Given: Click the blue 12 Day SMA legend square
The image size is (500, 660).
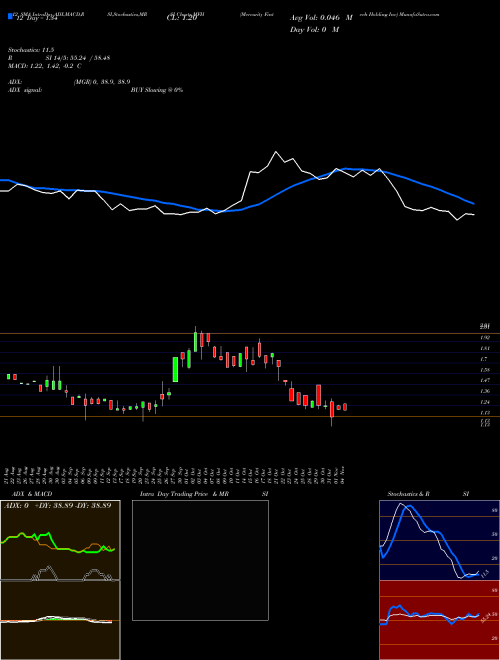Looking at the screenshot, I should pos(10,17).
